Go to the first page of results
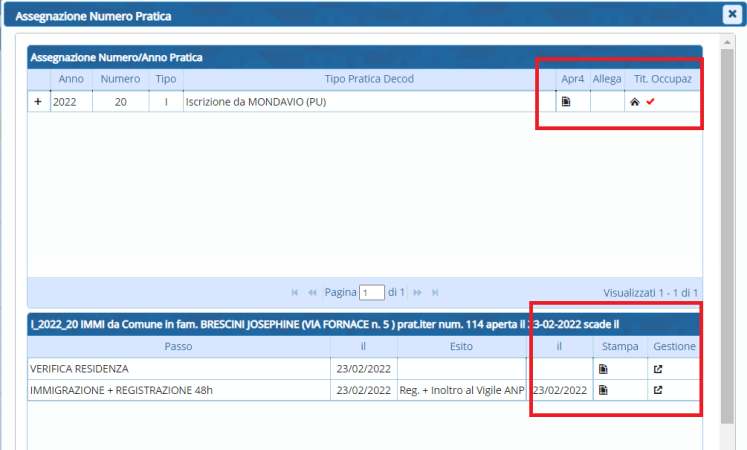The image size is (747, 450). 295,292
